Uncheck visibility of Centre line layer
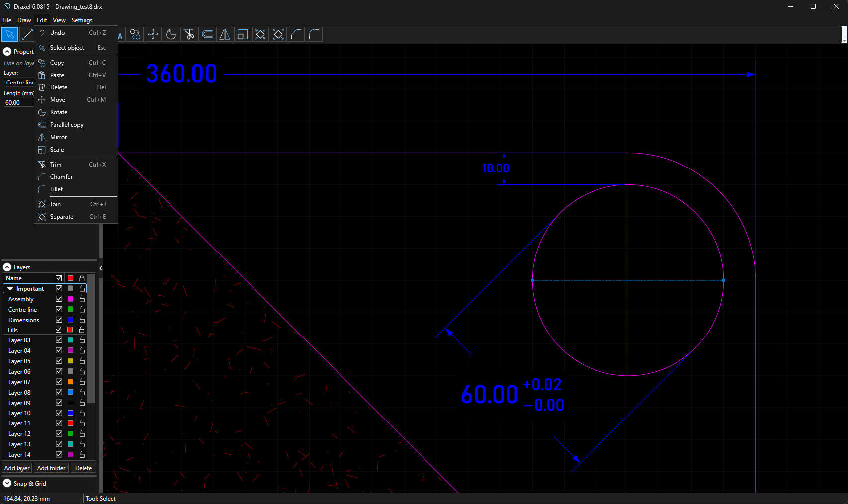The height and width of the screenshot is (504, 848). [x=59, y=310]
